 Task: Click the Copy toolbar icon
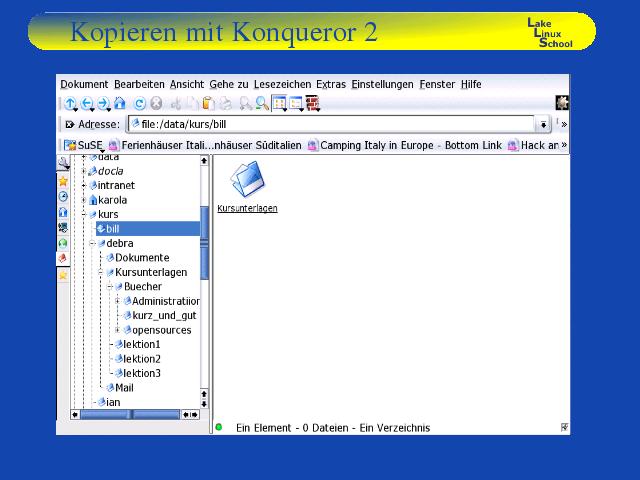point(192,104)
